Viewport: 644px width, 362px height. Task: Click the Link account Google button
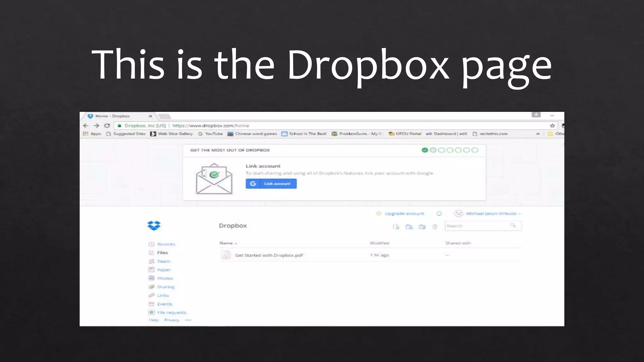271,184
